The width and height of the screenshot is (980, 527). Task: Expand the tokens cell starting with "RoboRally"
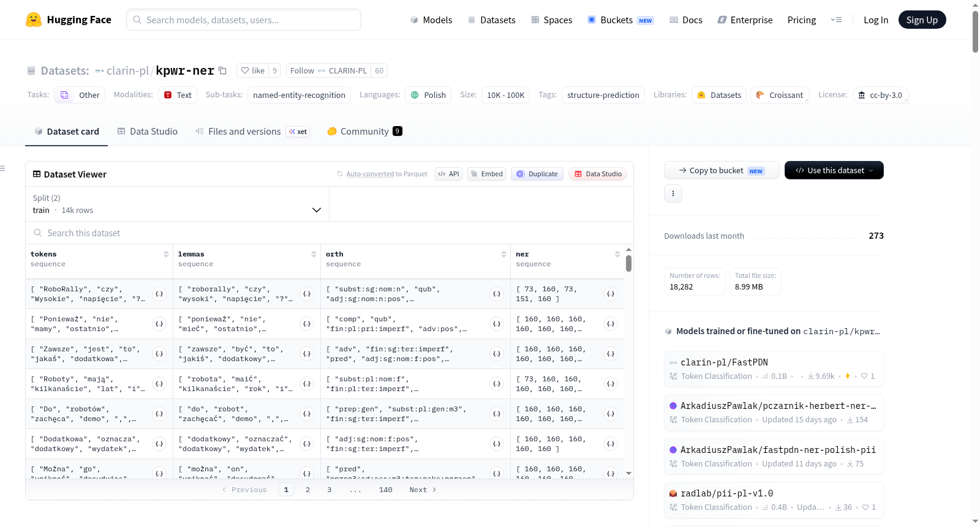pos(159,294)
